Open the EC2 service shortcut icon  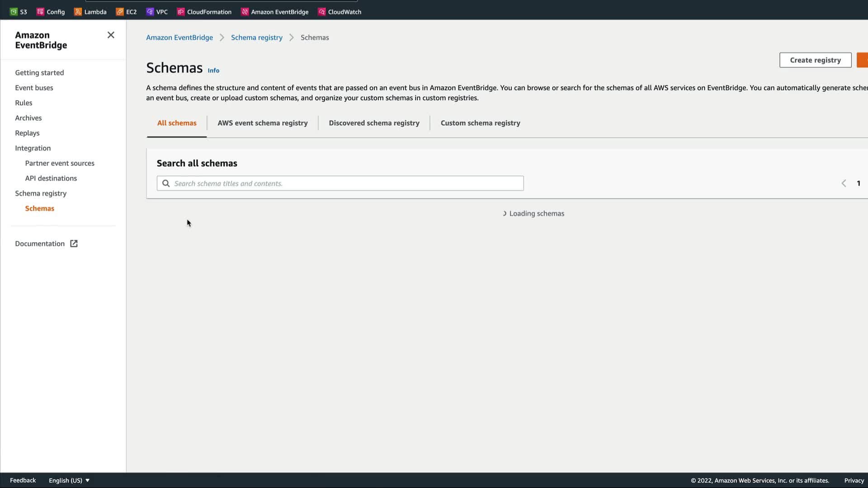(x=120, y=12)
